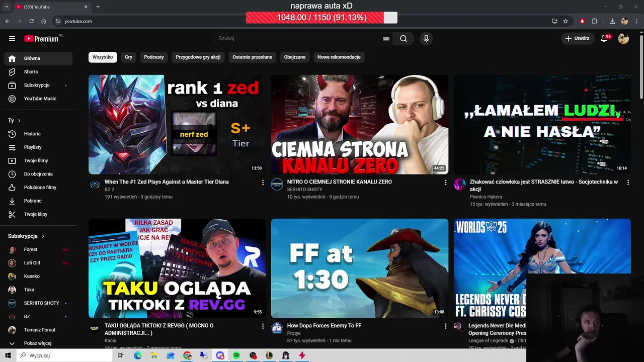Open the YouTube account avatar menu
This screenshot has height=362, width=644.
pyautogui.click(x=623, y=39)
